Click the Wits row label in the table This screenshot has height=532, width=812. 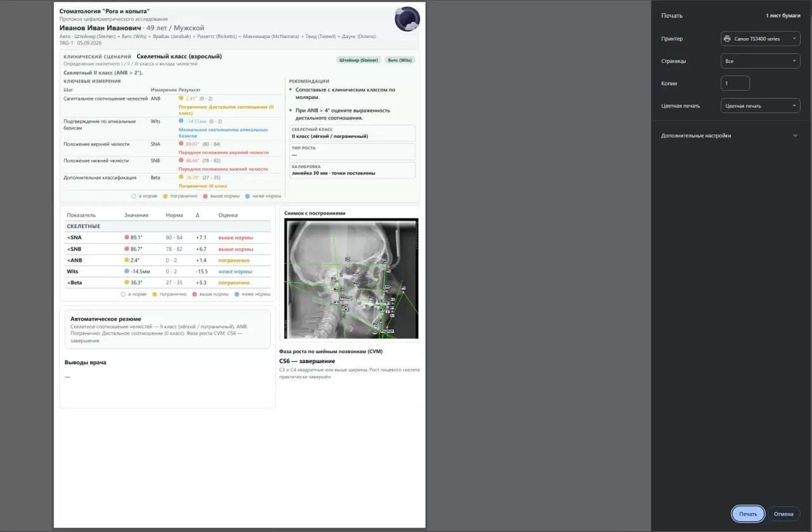click(x=72, y=271)
